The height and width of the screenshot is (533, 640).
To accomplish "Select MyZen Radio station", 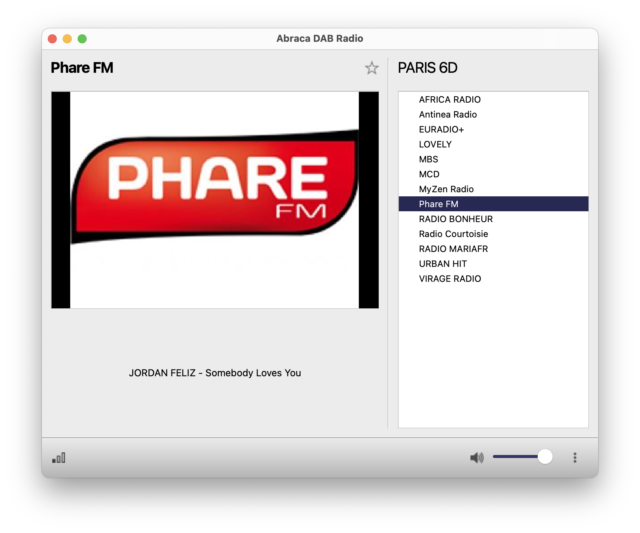I will click(x=493, y=189).
